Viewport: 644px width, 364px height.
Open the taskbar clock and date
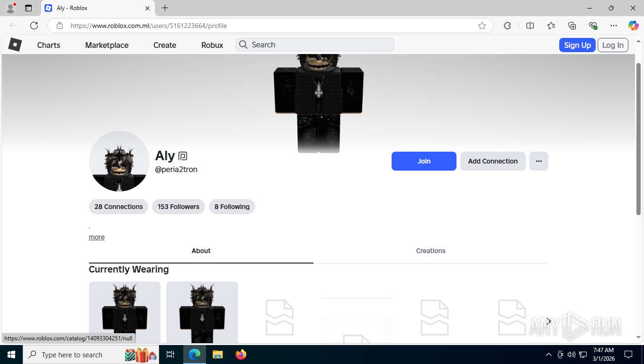pyautogui.click(x=604, y=355)
